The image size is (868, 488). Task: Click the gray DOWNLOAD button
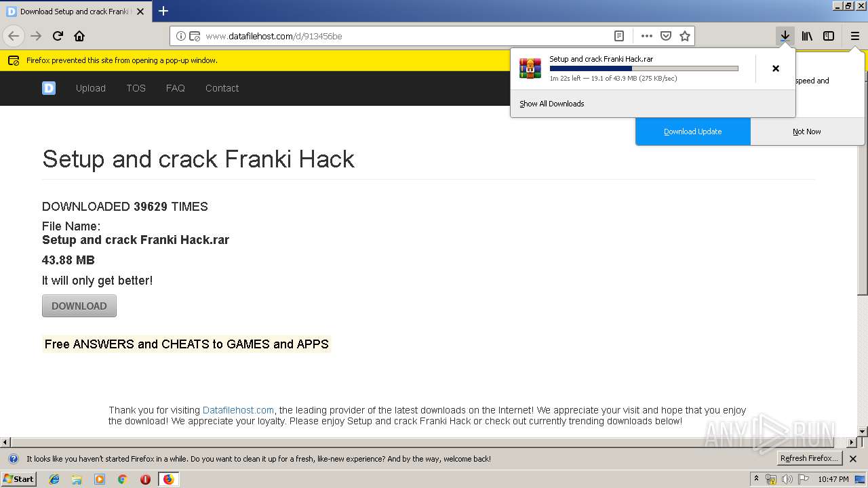click(x=79, y=306)
